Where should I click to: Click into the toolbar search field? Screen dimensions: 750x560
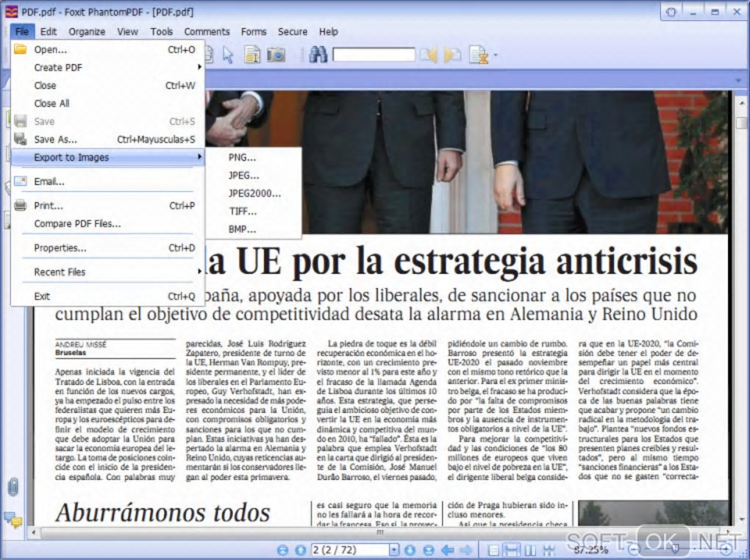pos(374,54)
